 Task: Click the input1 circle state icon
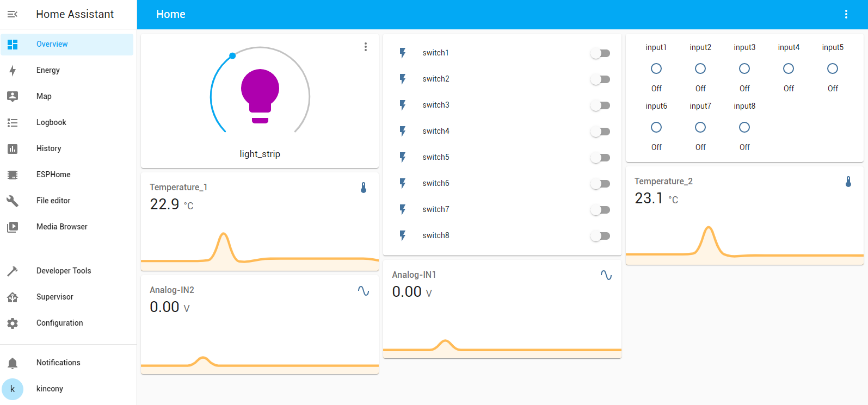tap(656, 68)
